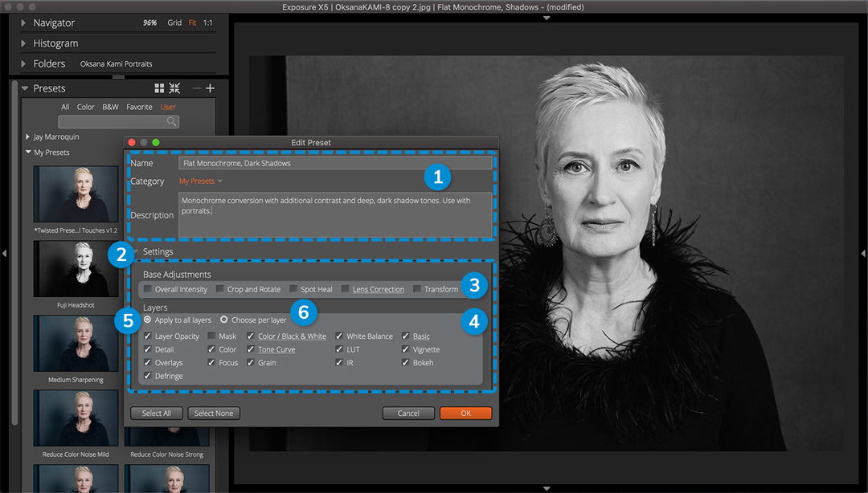
Task: Expand the Navigator panel
Action: (24, 23)
